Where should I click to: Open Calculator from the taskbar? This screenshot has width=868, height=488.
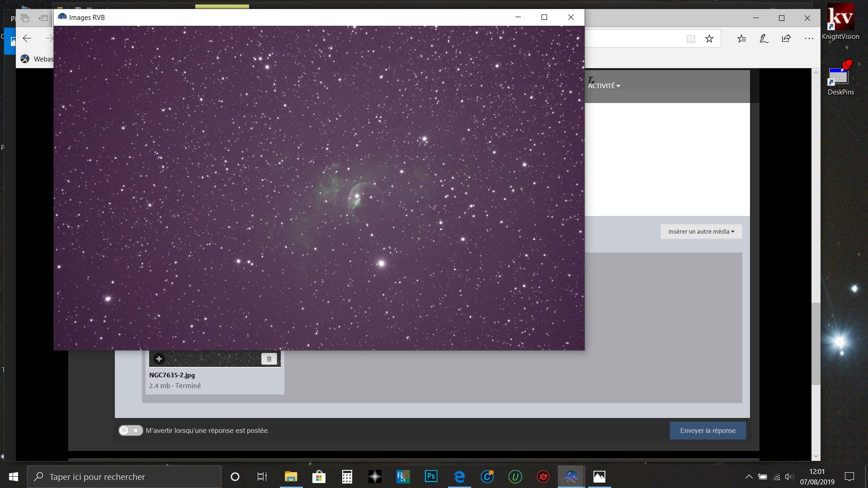click(x=347, y=477)
